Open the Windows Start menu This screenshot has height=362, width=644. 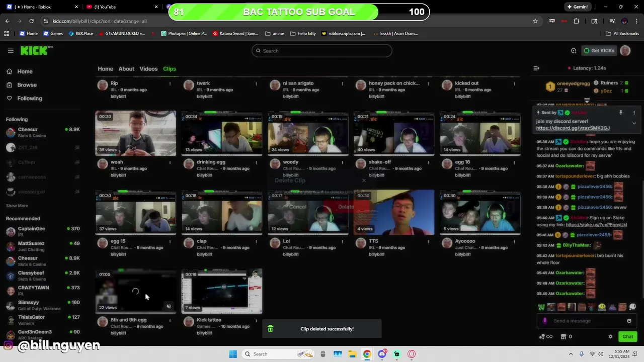[232, 354]
